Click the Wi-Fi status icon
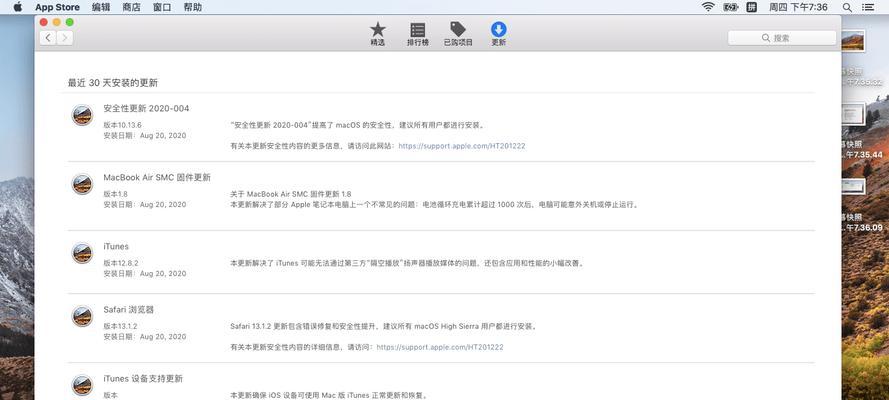The width and height of the screenshot is (889, 400). click(708, 7)
